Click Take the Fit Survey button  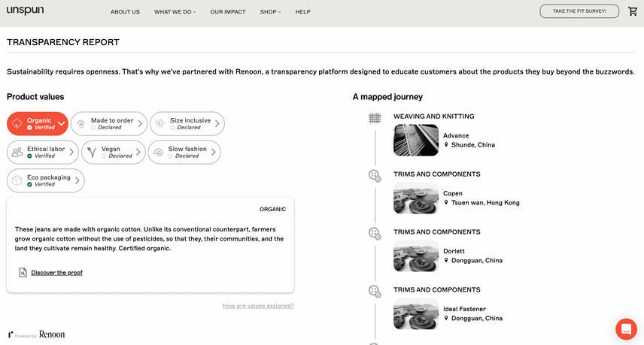(x=579, y=11)
